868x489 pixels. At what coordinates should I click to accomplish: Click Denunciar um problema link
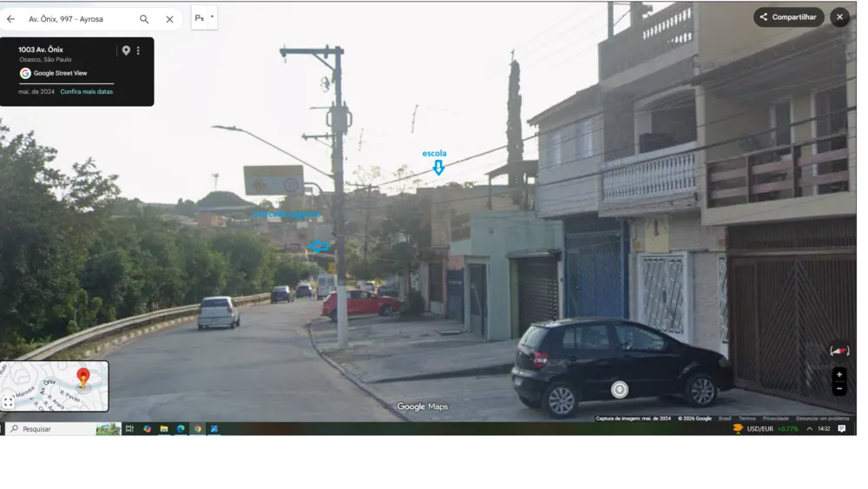[822, 419]
